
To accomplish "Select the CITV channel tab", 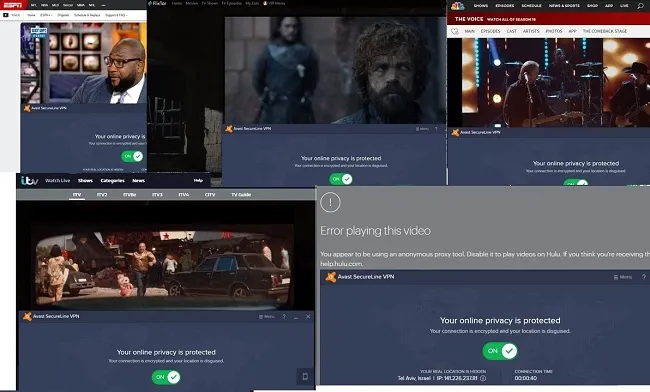I will 210,195.
